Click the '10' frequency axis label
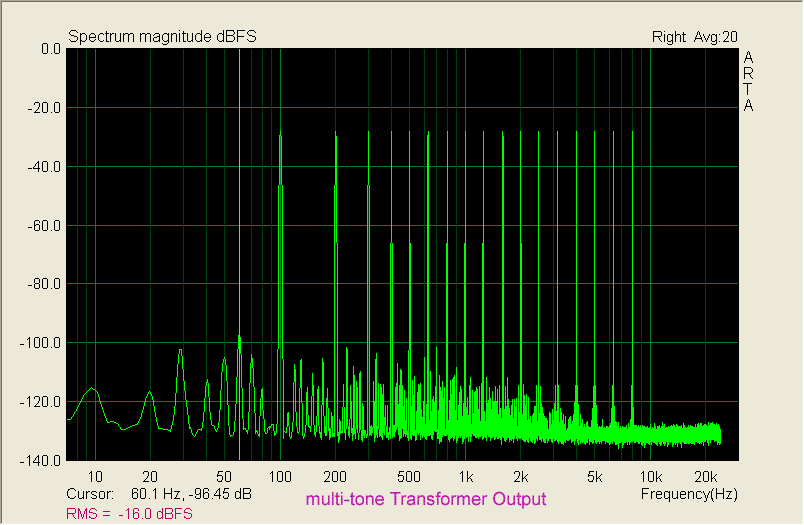This screenshot has width=804, height=525. pyautogui.click(x=95, y=477)
